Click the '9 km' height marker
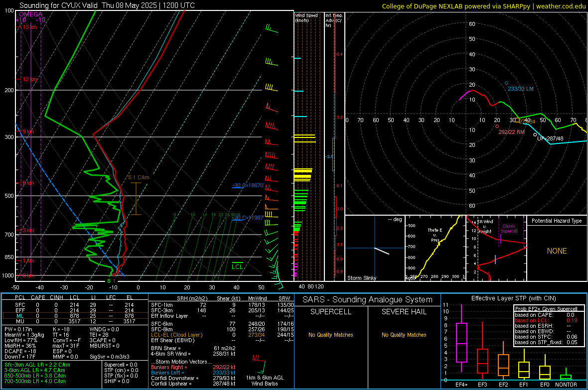This screenshot has height=390, width=588. pos(28,131)
